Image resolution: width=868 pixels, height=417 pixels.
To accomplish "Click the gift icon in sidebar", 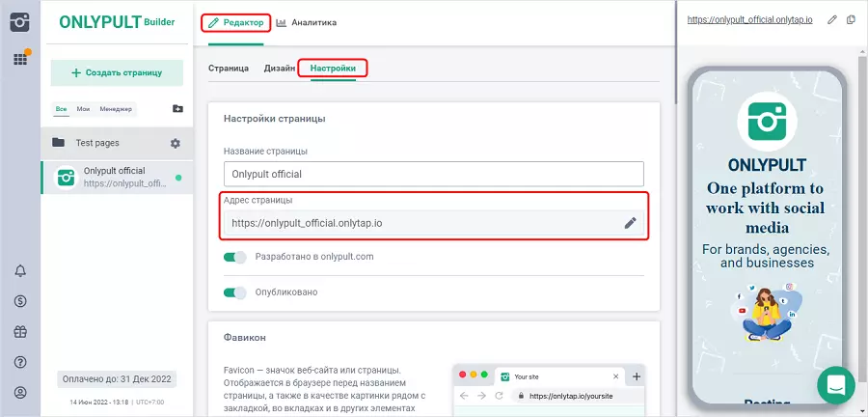I will (x=19, y=331).
